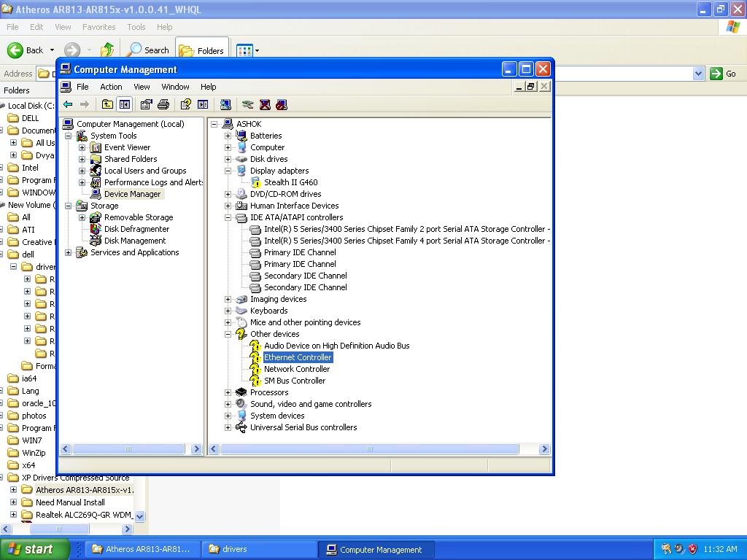Viewport: 747px width, 560px height.
Task: Click the Up one level toolbar icon
Action: pos(108,105)
